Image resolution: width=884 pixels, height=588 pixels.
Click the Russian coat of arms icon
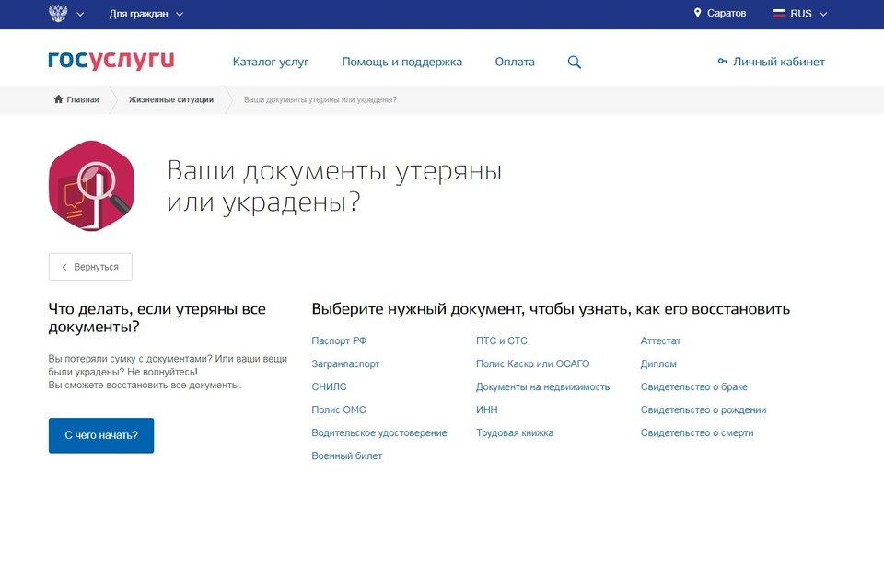(58, 14)
